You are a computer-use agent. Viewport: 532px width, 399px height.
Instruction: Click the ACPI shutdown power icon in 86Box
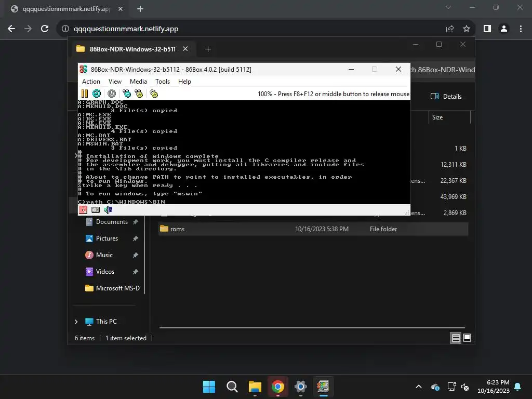[x=112, y=94]
